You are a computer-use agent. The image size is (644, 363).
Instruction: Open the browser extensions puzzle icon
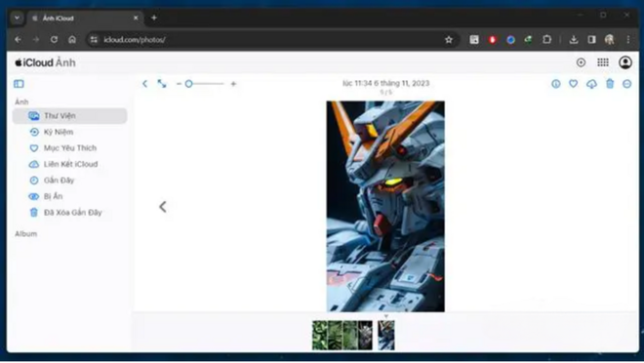546,39
